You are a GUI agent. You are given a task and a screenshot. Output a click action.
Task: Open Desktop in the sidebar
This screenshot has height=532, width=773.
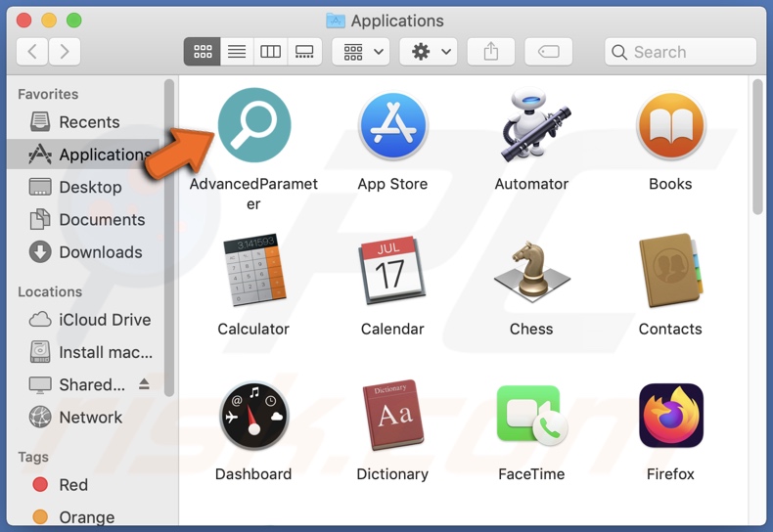pos(84,187)
